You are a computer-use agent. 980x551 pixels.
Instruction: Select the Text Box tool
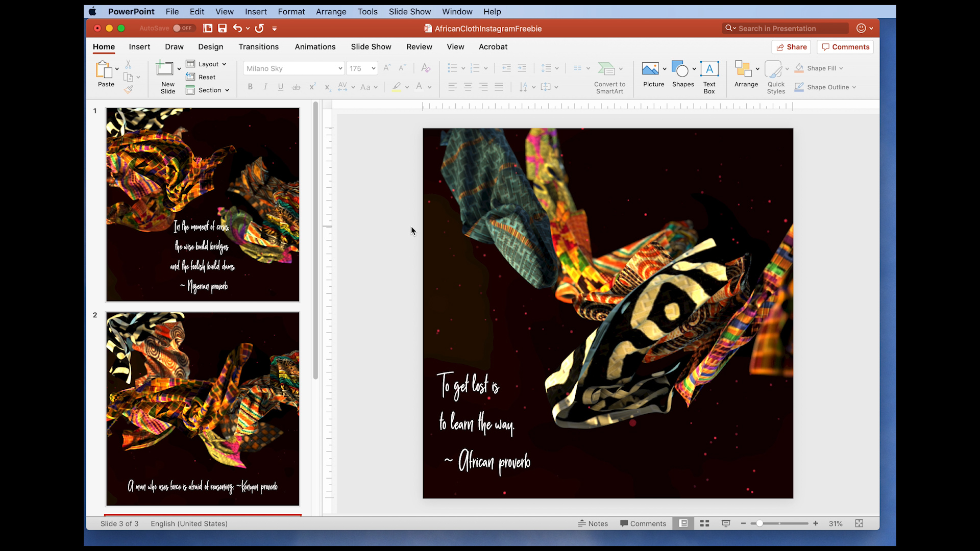click(710, 76)
